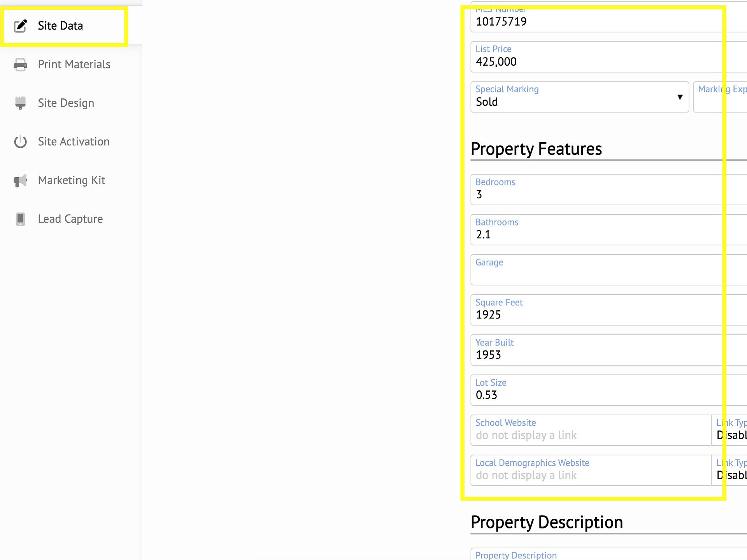Image resolution: width=747 pixels, height=560 pixels.
Task: Click the Print Materials printer icon
Action: (21, 65)
